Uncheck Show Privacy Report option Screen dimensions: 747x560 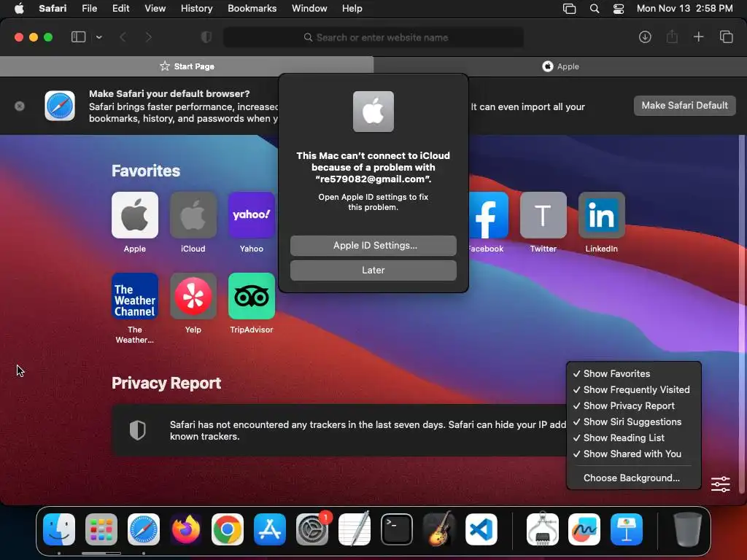[634, 405]
